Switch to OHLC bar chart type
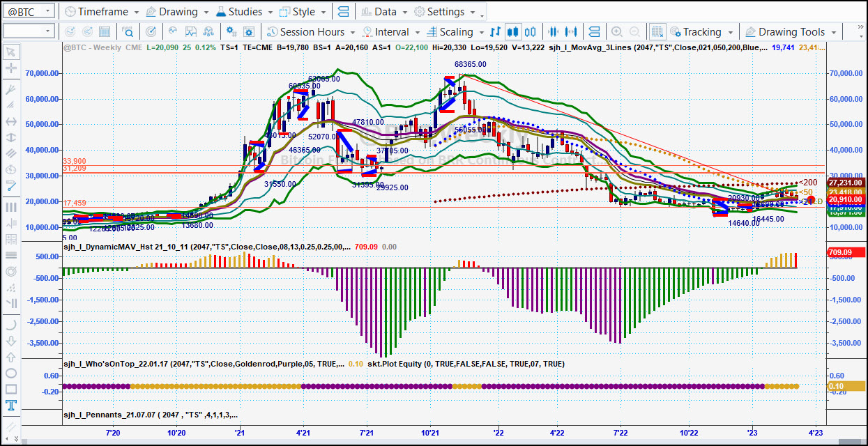The width and height of the screenshot is (868, 446). click(x=496, y=31)
